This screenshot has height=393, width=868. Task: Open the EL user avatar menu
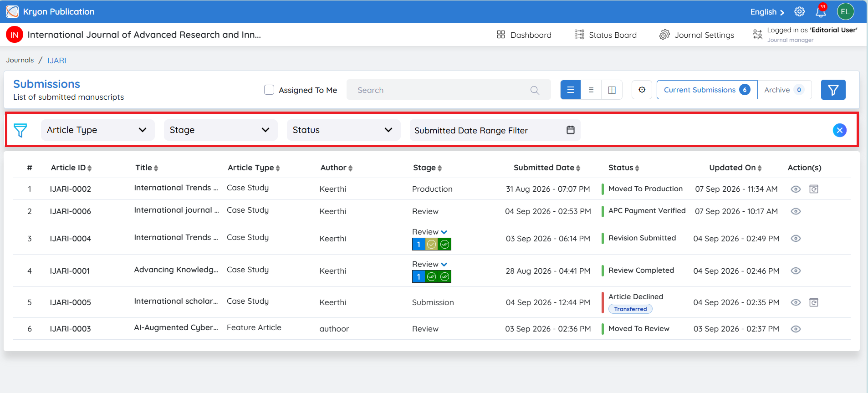(845, 12)
